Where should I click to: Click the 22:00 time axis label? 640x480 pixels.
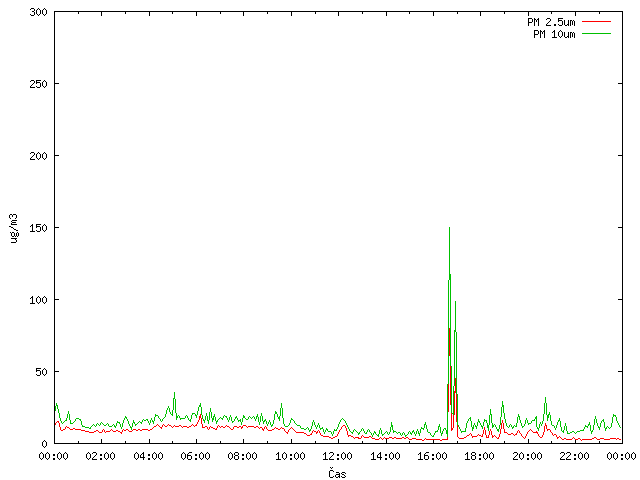[574, 456]
